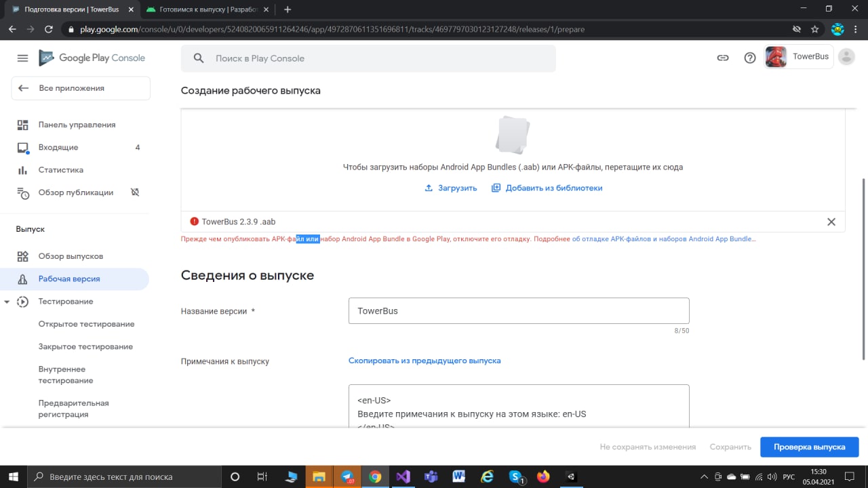Open the Windows Start menu
The height and width of the screenshot is (488, 868).
coord(13,476)
